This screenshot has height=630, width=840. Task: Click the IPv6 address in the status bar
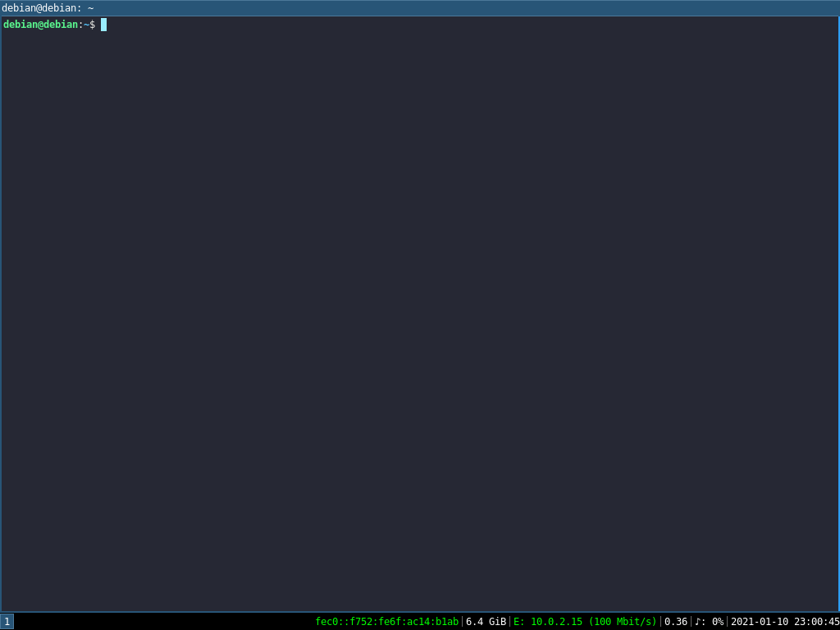coord(386,621)
